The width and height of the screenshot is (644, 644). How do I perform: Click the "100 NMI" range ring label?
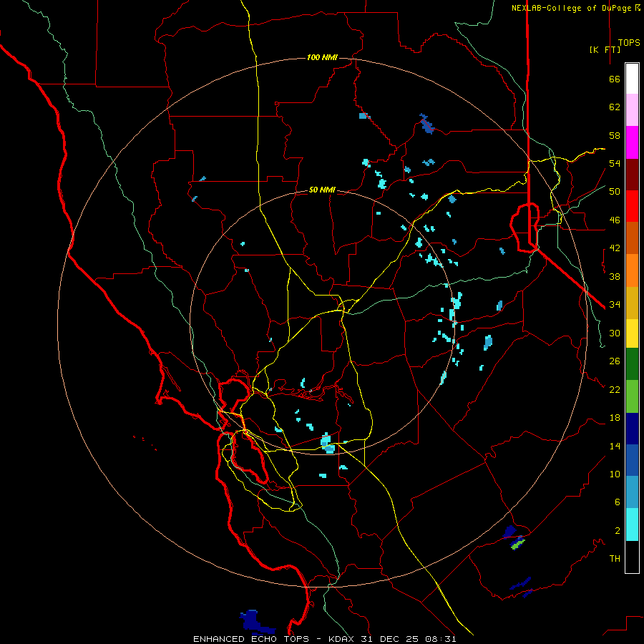pyautogui.click(x=322, y=57)
